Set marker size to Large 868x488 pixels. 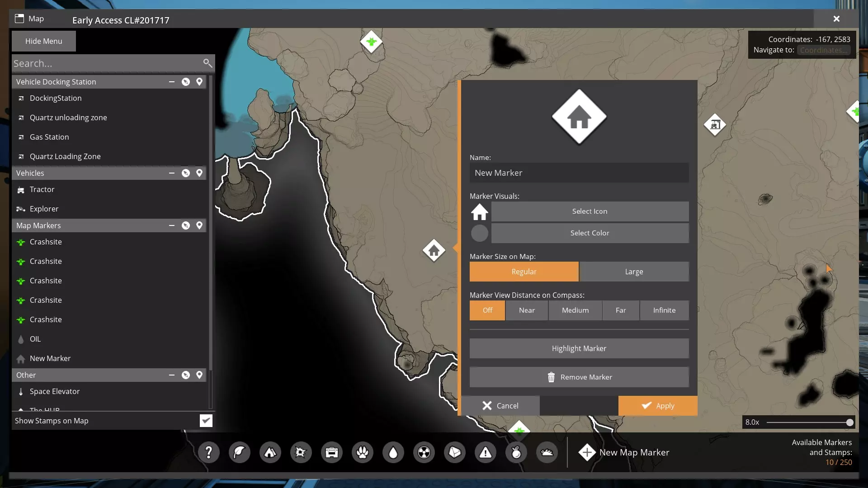pyautogui.click(x=634, y=272)
